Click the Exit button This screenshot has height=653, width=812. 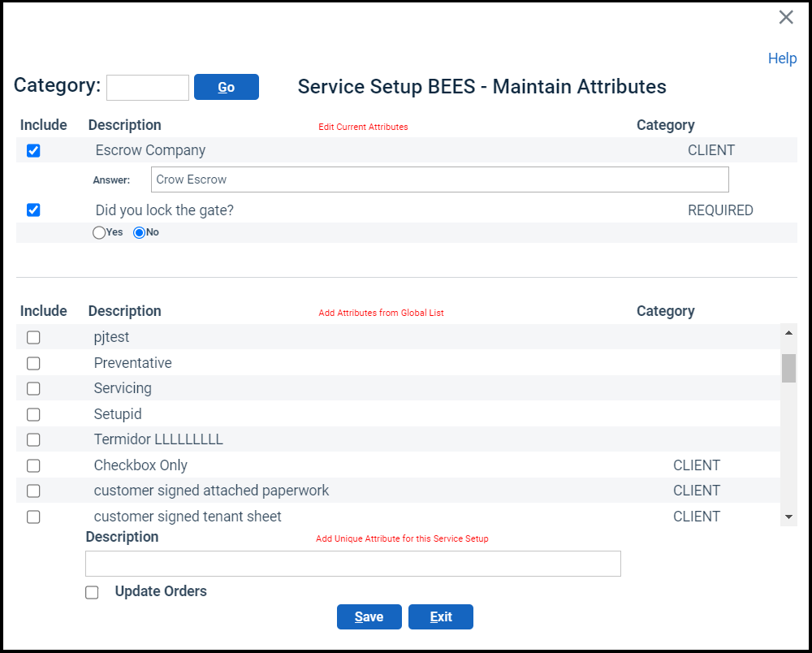440,616
